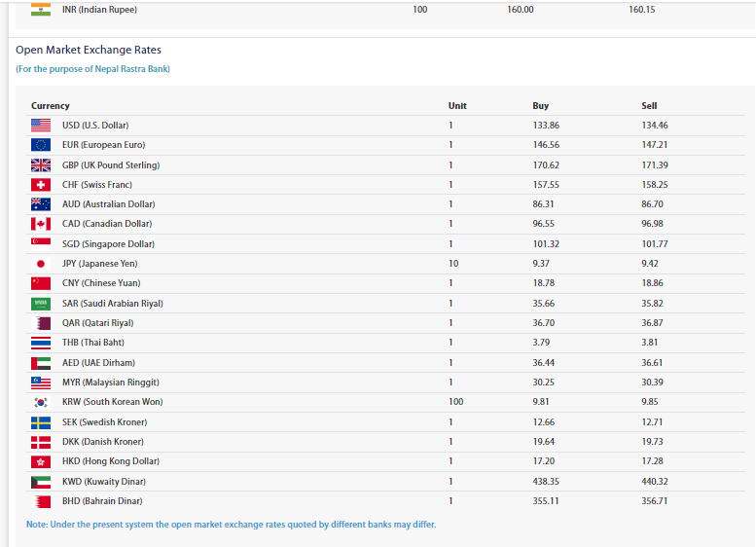Click the Unit column header
This screenshot has height=547, width=756.
point(457,105)
